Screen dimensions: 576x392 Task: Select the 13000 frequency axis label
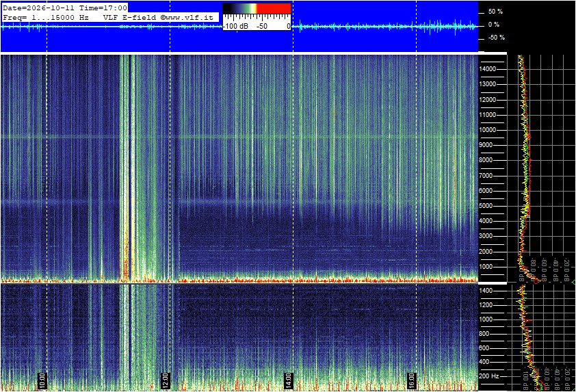click(488, 84)
